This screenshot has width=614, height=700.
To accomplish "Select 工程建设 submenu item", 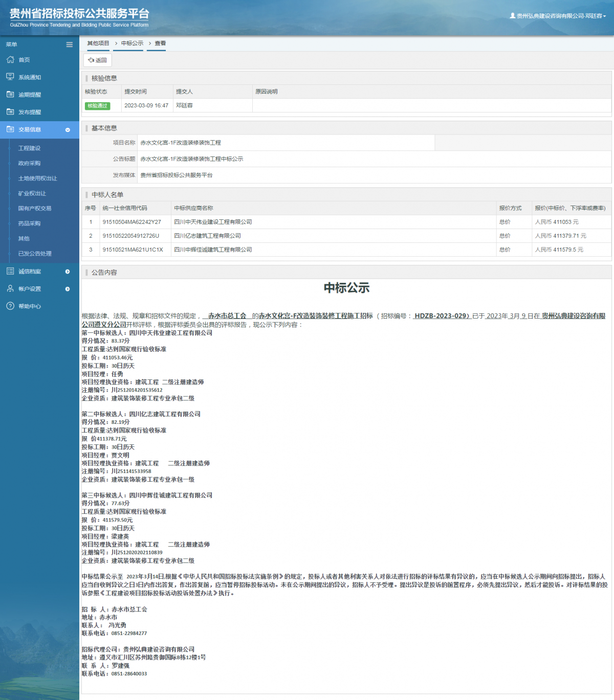I will pyautogui.click(x=29, y=148).
